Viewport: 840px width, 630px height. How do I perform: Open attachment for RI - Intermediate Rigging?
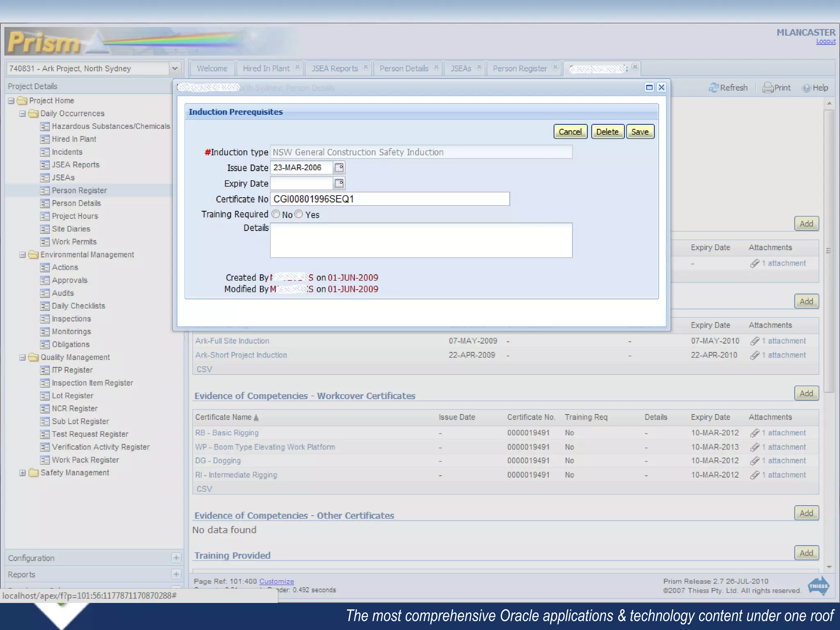tap(778, 475)
